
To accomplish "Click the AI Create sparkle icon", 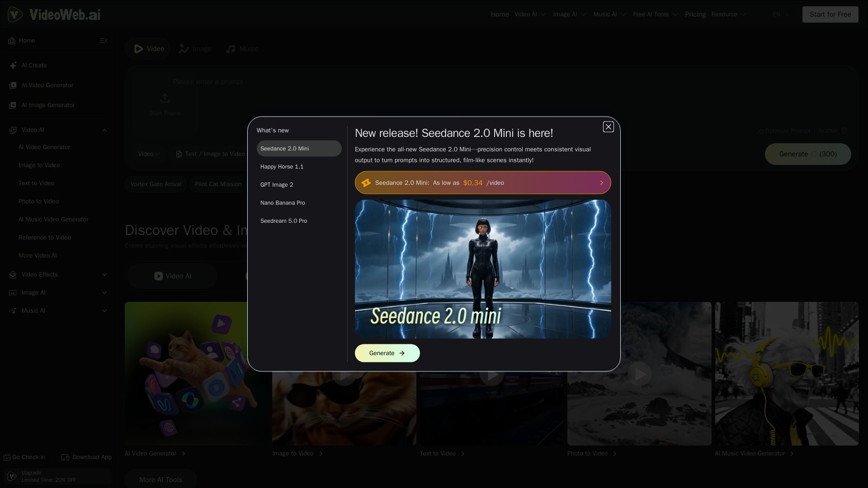I will [x=13, y=66].
